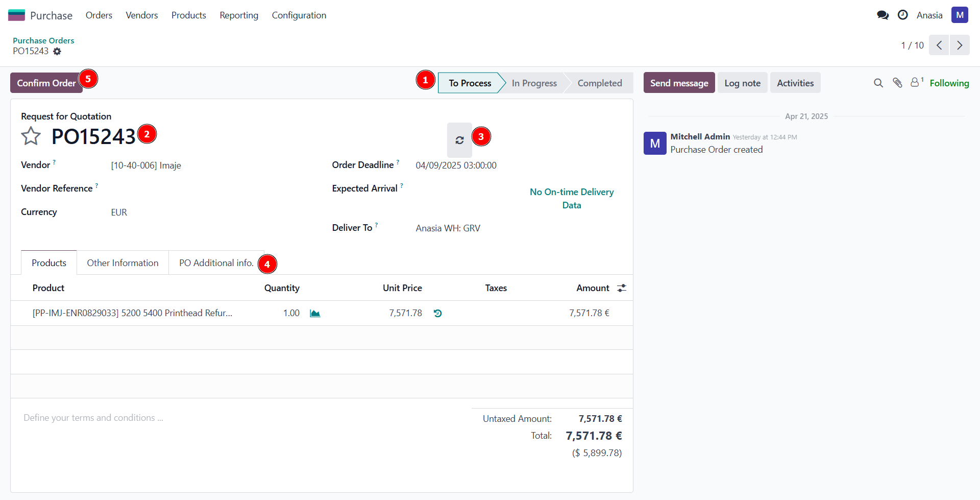Click the Send message button
The width and height of the screenshot is (980, 500).
pos(679,83)
